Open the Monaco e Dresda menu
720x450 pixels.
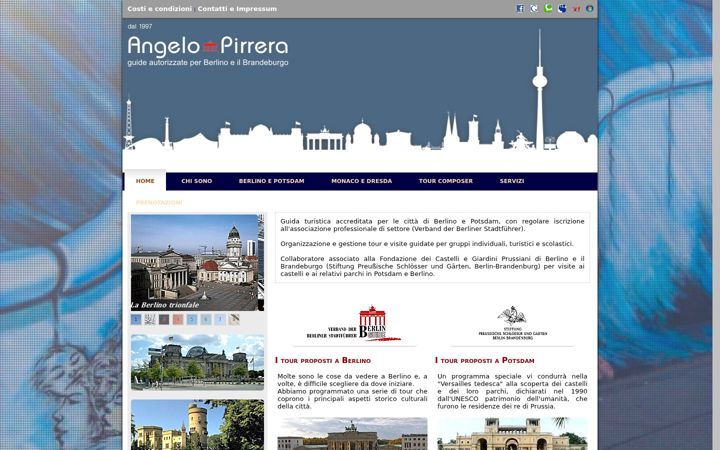pos(361,181)
